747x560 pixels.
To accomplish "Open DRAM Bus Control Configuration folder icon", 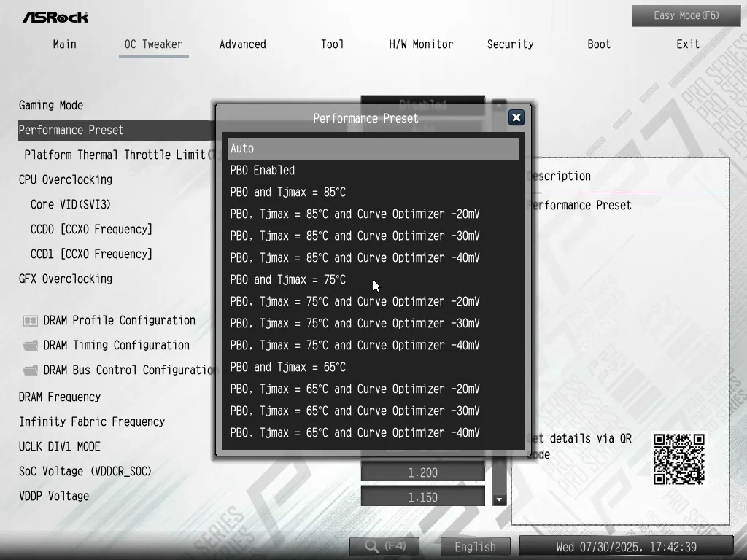I will (31, 370).
